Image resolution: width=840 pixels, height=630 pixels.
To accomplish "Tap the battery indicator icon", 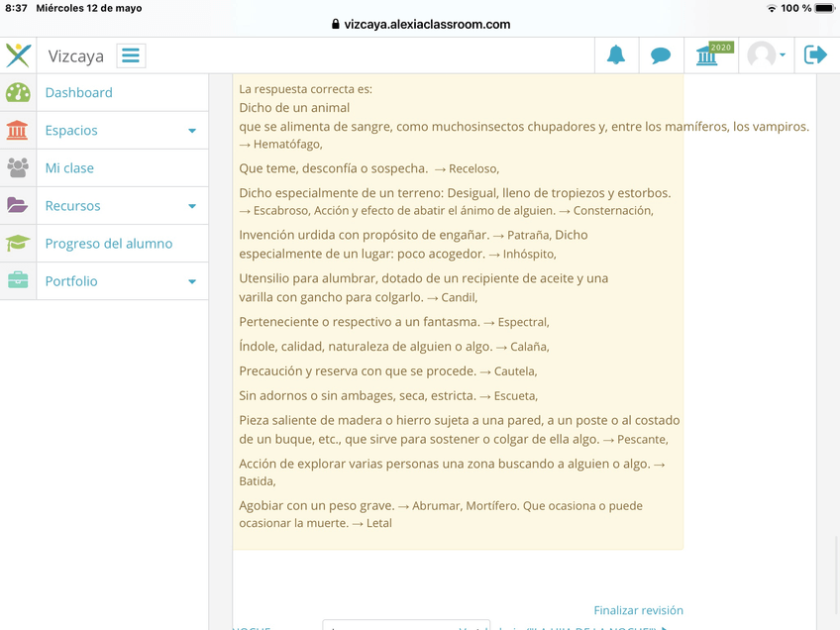I will (825, 8).
